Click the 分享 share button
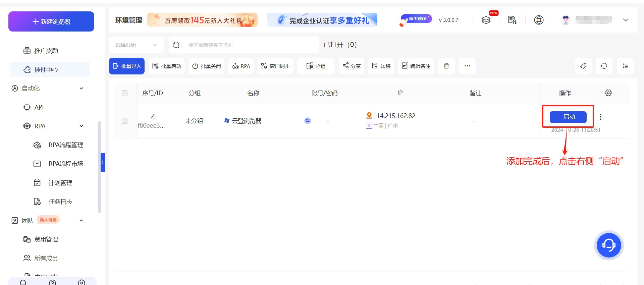The height and width of the screenshot is (285, 644). click(x=352, y=66)
